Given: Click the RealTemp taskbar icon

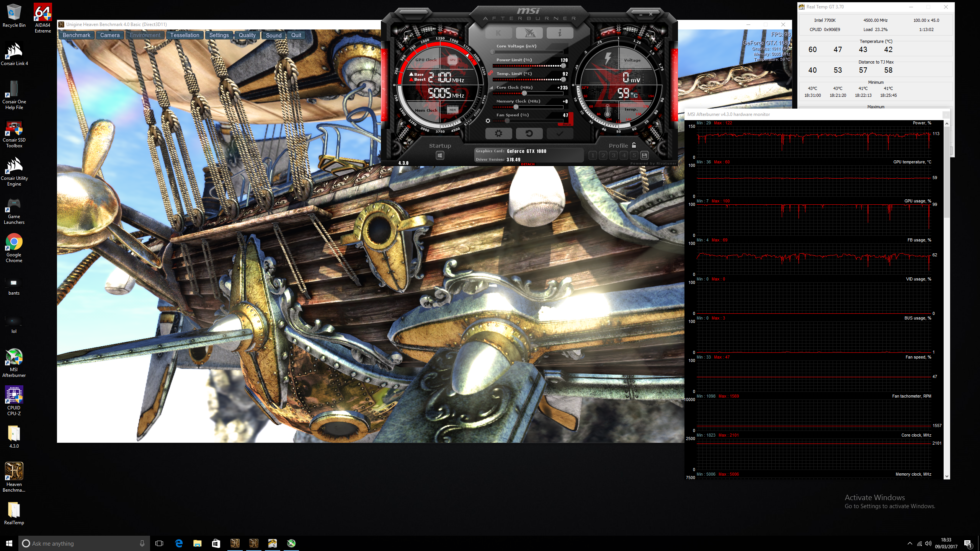Looking at the screenshot, I should click(272, 544).
